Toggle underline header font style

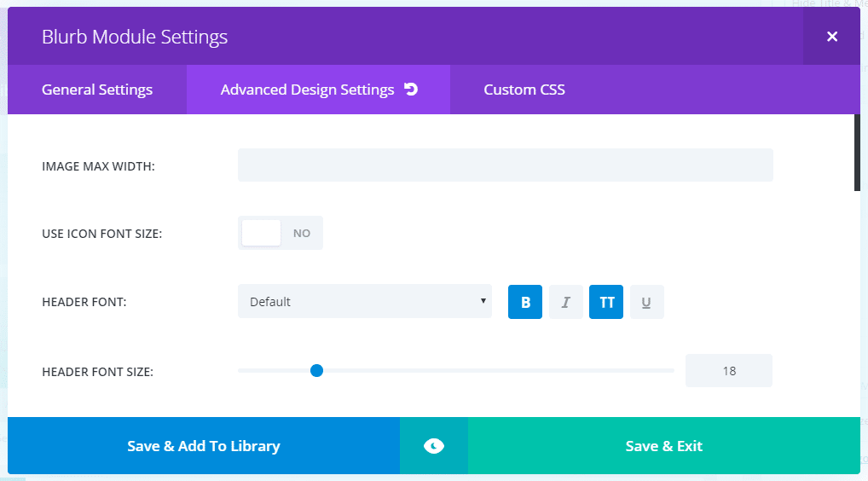point(646,302)
